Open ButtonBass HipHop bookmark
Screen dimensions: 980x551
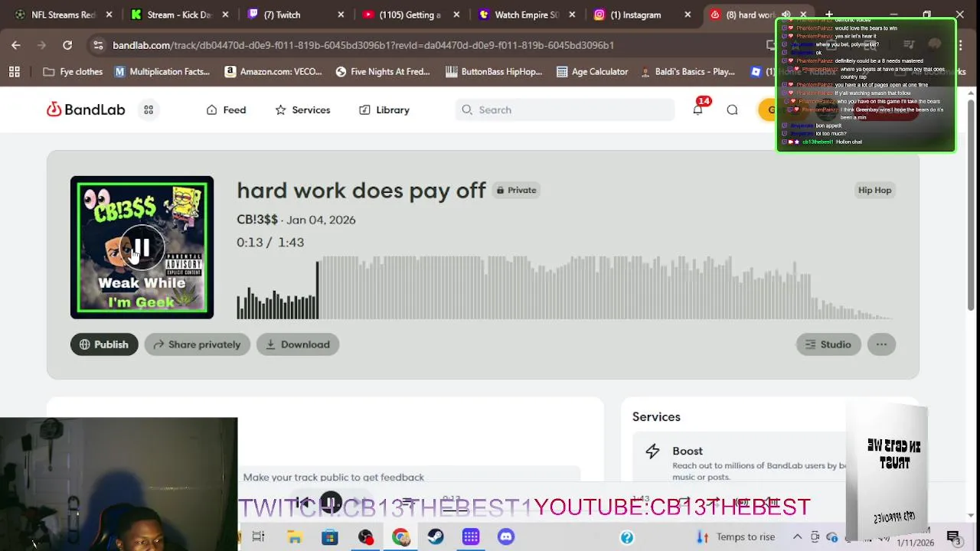tap(494, 71)
